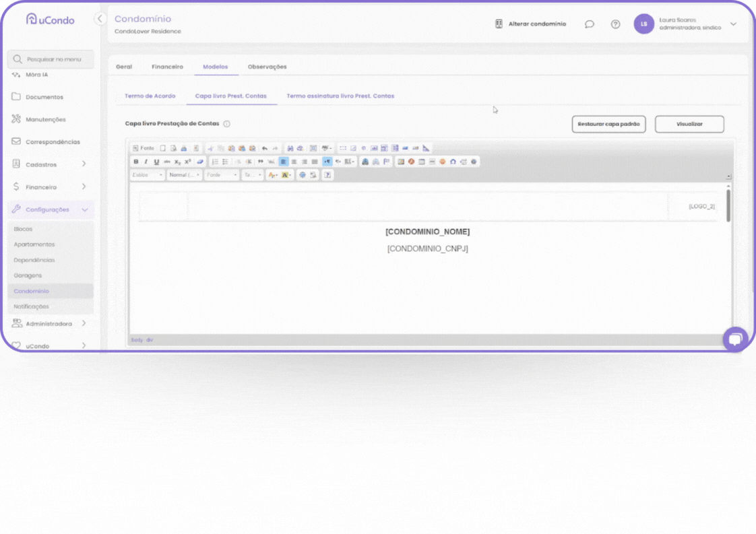Click the Undo arrow in the editor toolbar
The image size is (756, 534).
click(265, 148)
